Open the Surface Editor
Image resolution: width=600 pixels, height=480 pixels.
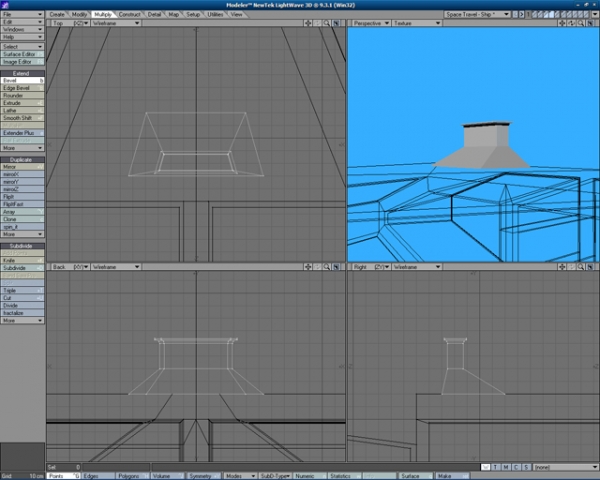click(x=22, y=54)
